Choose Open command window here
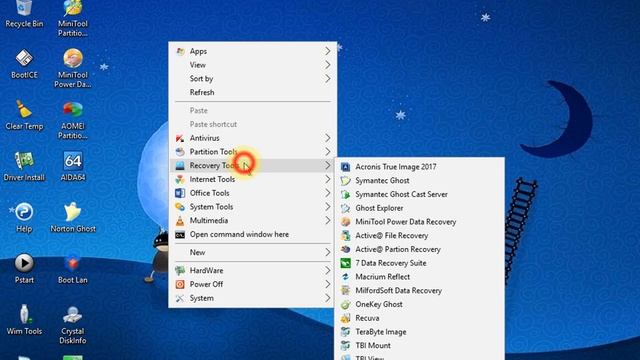The height and width of the screenshot is (360, 640). (253, 234)
